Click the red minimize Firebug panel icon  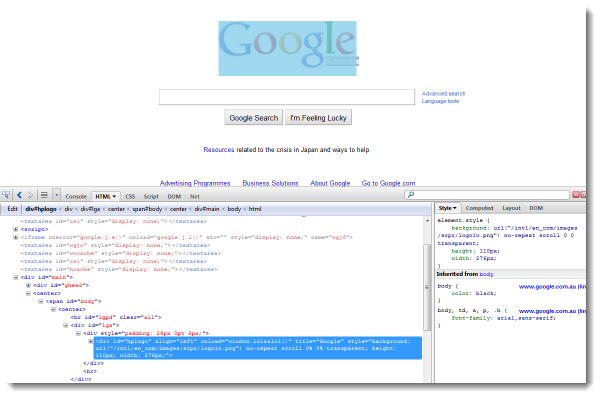click(576, 195)
